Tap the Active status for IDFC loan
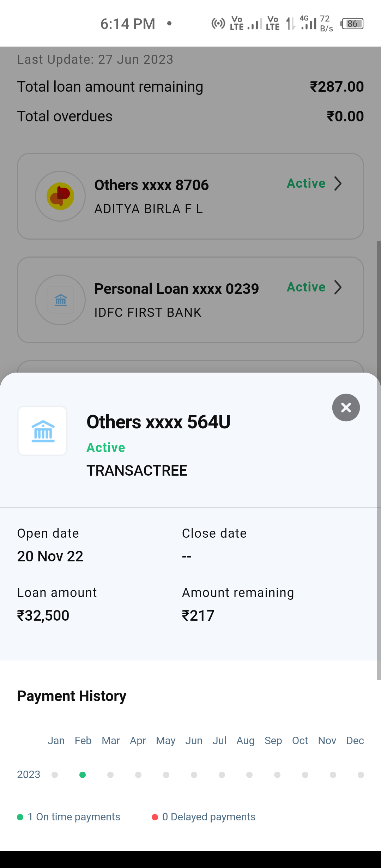 tap(306, 287)
